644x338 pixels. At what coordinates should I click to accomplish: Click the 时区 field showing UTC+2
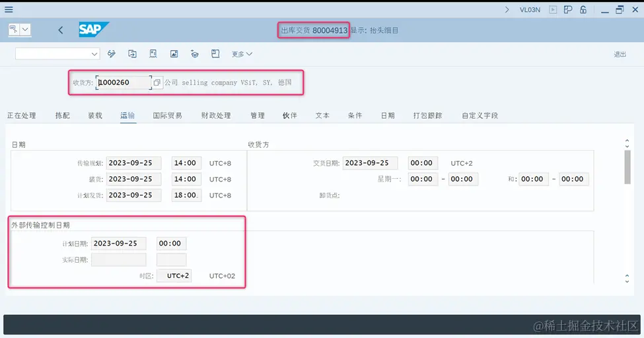click(174, 275)
